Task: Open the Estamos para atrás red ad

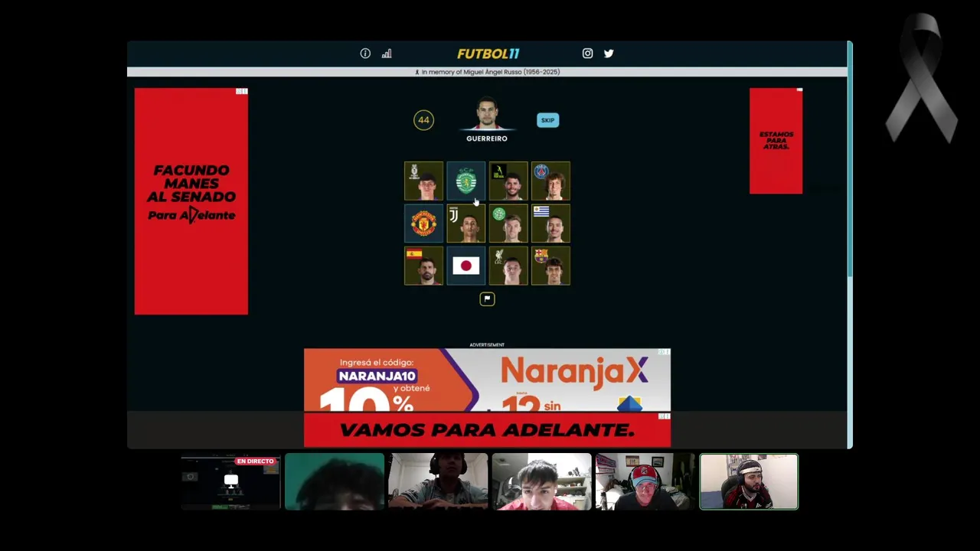Action: [x=776, y=141]
